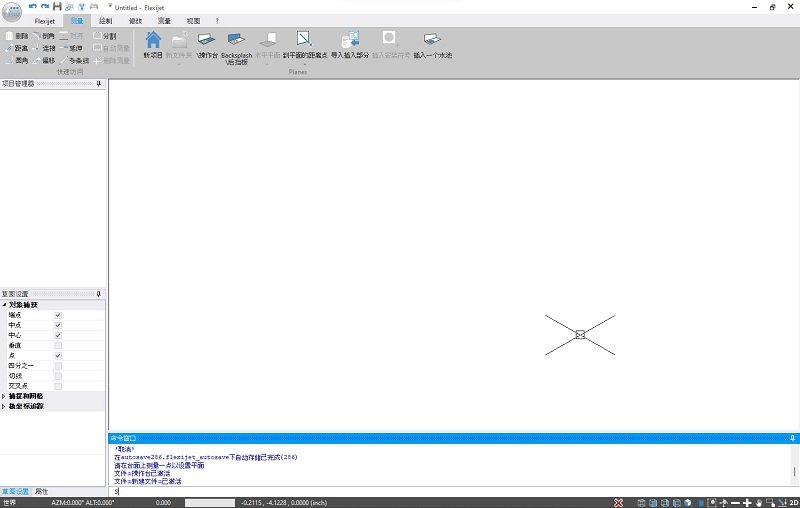800x508 pixels.
Task: Enable the 切线 tangent snap checkbox
Action: (x=58, y=376)
